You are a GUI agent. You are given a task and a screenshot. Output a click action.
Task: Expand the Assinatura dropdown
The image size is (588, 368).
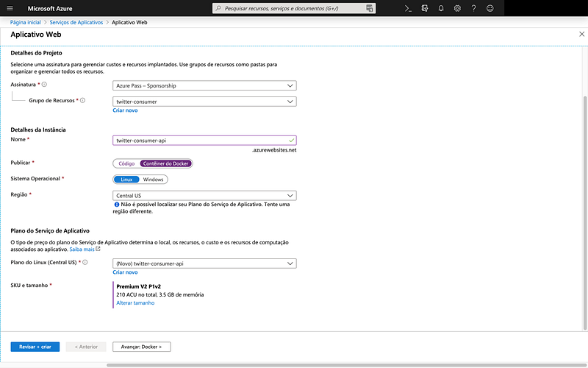tap(204, 85)
